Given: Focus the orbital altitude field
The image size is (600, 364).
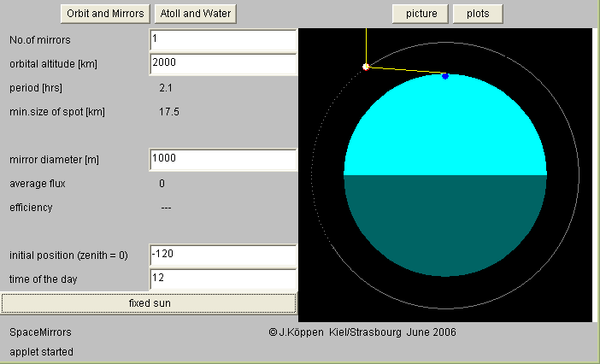Looking at the screenshot, I should click(x=222, y=63).
